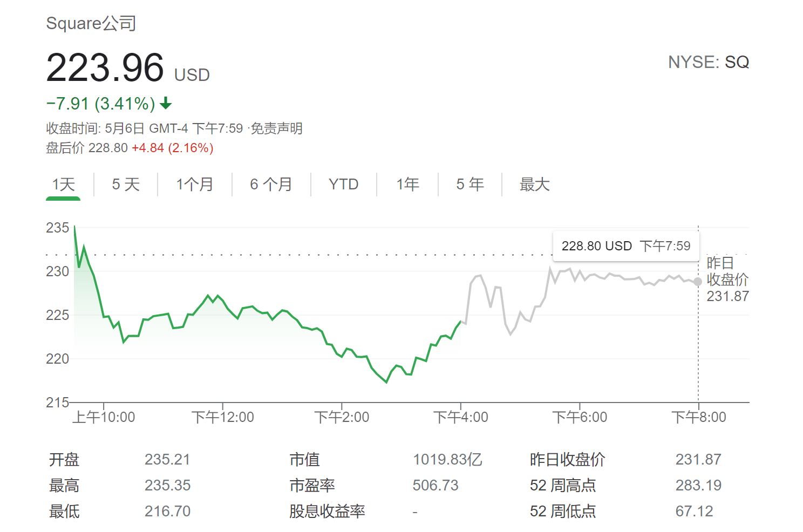The height and width of the screenshot is (532, 803).
Task: Switch to the 1年 chart view
Action: click(407, 184)
